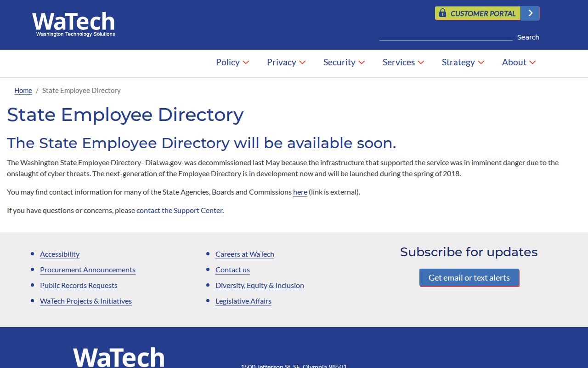Expand the chevron next to Privacy

point(302,62)
